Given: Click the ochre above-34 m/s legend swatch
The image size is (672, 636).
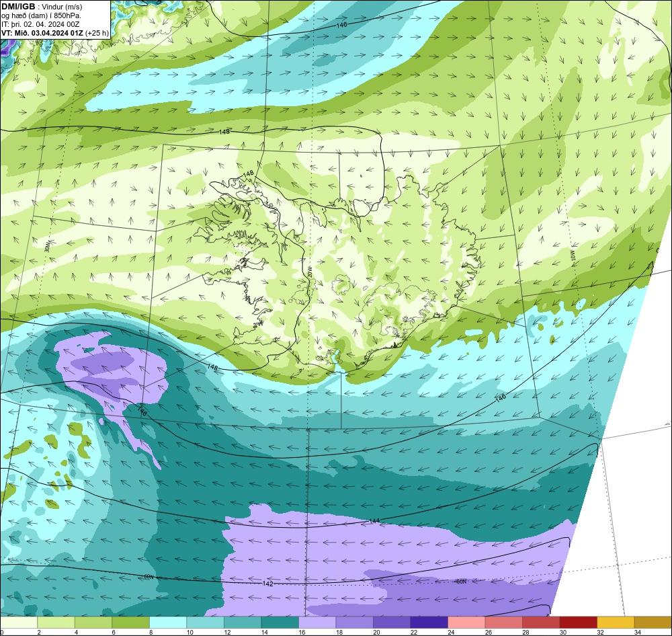Looking at the screenshot, I should (x=653, y=622).
